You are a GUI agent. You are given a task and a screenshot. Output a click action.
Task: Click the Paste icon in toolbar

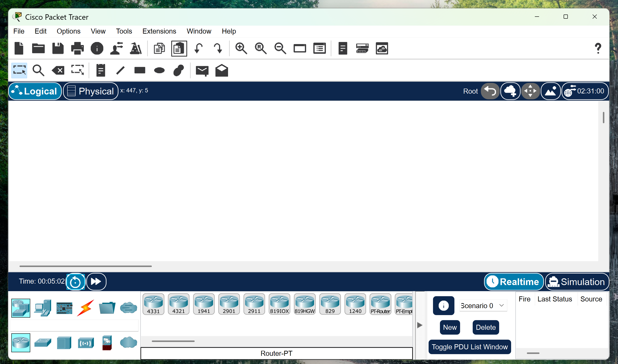click(179, 48)
